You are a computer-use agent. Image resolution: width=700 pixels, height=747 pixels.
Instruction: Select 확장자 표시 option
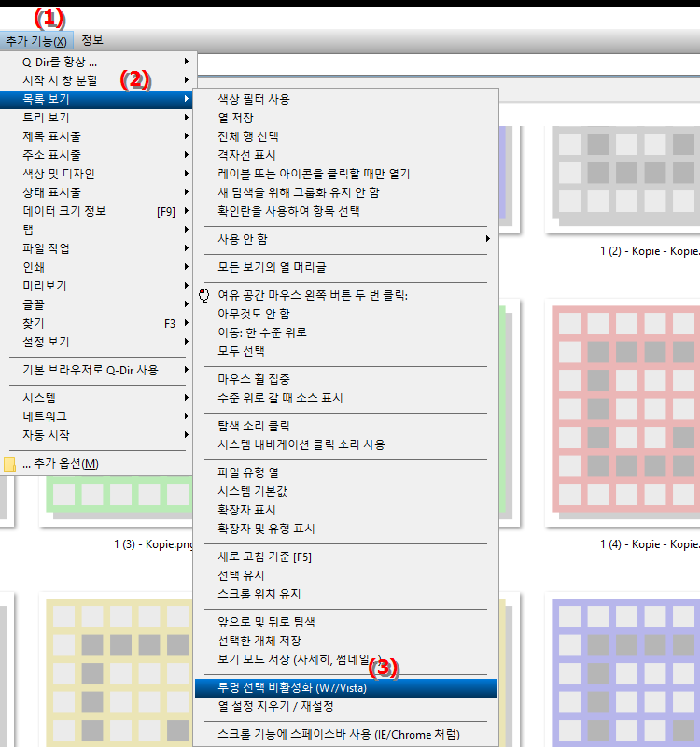345,510
